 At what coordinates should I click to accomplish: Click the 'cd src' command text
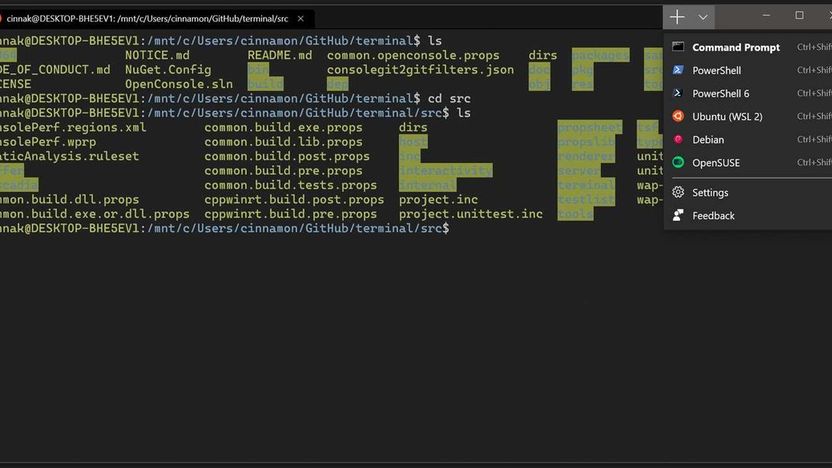(449, 99)
